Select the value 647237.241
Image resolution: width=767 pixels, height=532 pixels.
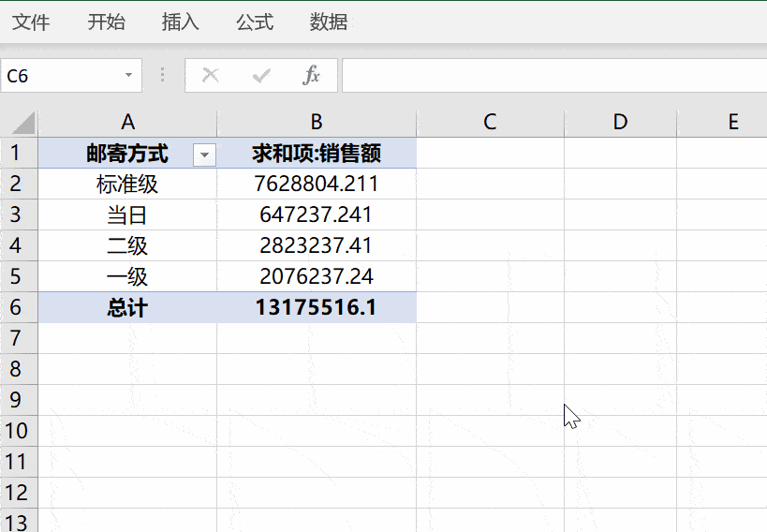click(317, 214)
